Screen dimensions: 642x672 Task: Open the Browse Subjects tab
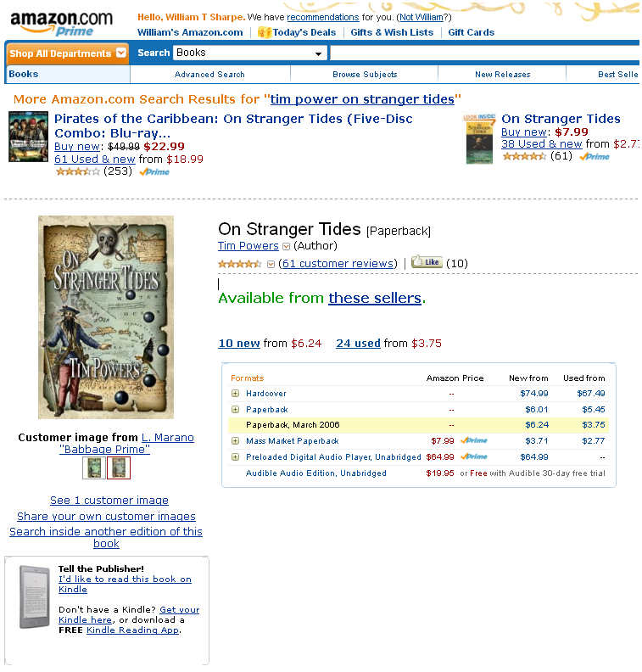tap(365, 74)
